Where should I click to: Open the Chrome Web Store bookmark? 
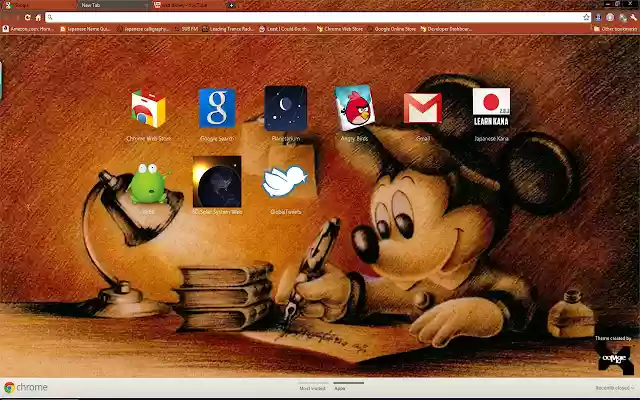(340, 29)
